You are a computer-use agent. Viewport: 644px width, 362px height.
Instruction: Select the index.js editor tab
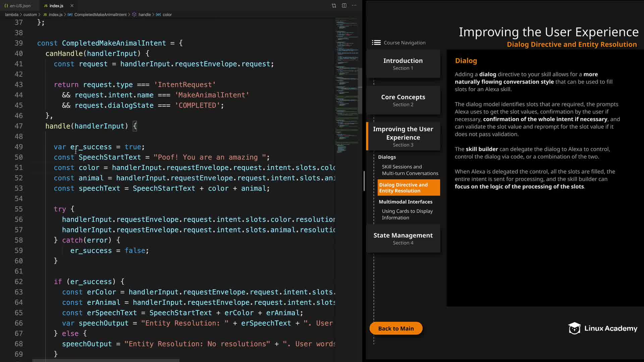coord(54,6)
